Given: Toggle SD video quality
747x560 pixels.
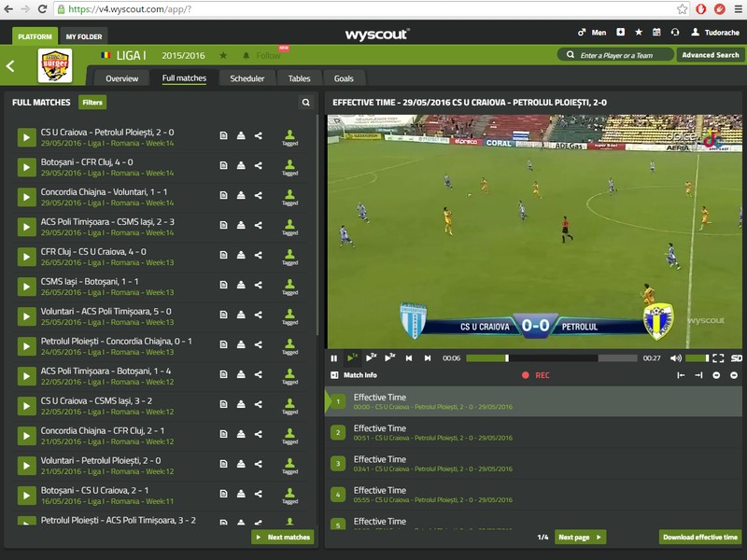Looking at the screenshot, I should 736,358.
